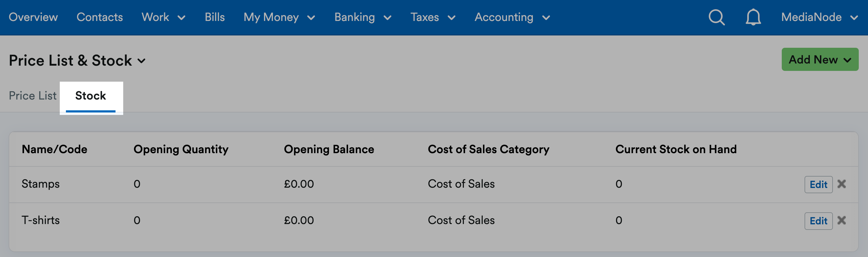Open the Accounting dropdown menu

point(512,17)
